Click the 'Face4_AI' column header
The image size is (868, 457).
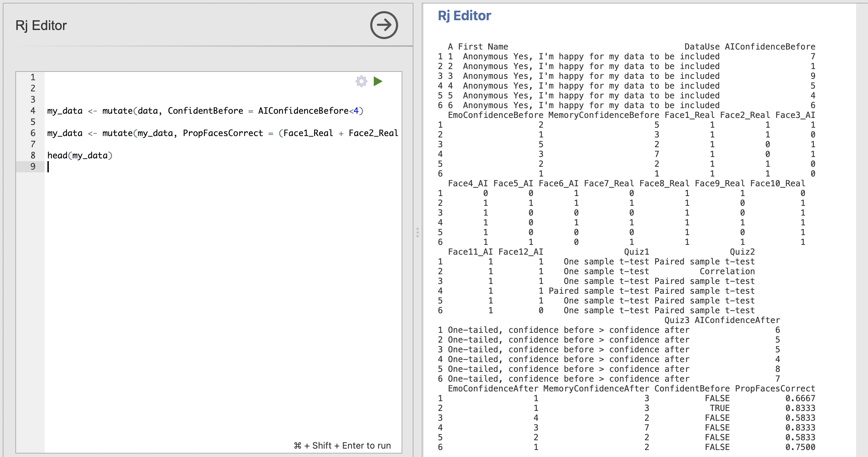point(468,183)
